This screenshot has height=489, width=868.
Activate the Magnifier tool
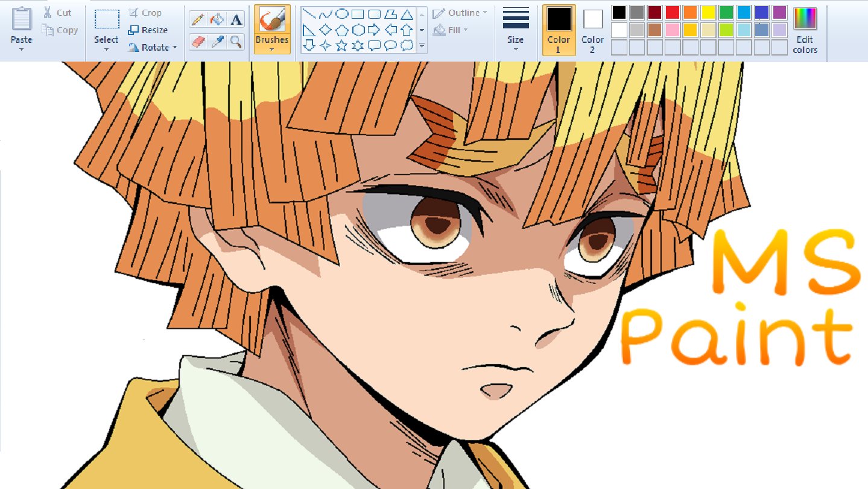[236, 41]
